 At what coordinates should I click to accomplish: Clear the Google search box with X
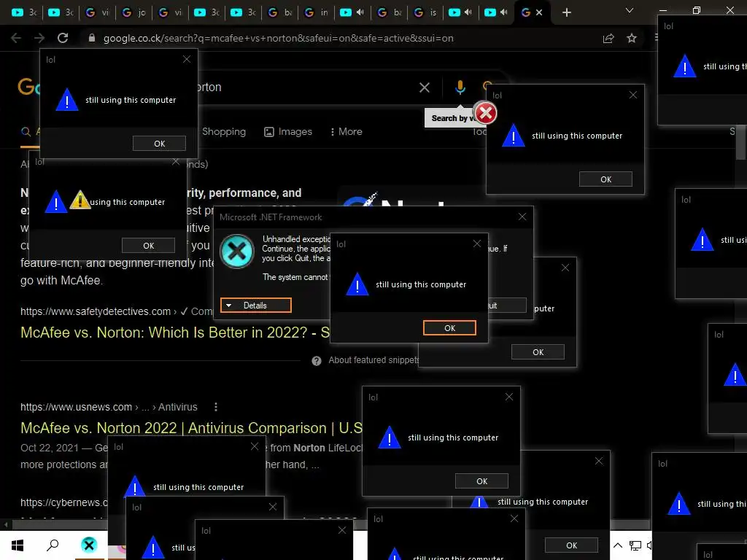(424, 87)
